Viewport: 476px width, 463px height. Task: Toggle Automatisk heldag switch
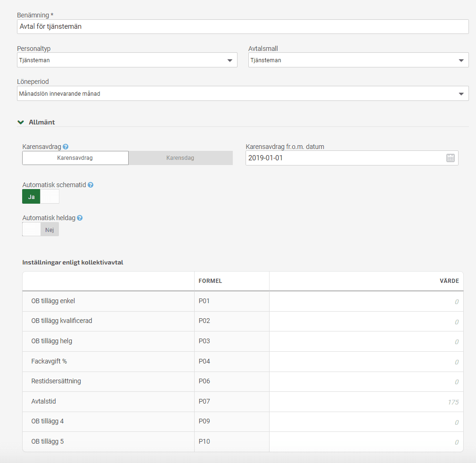coord(41,230)
